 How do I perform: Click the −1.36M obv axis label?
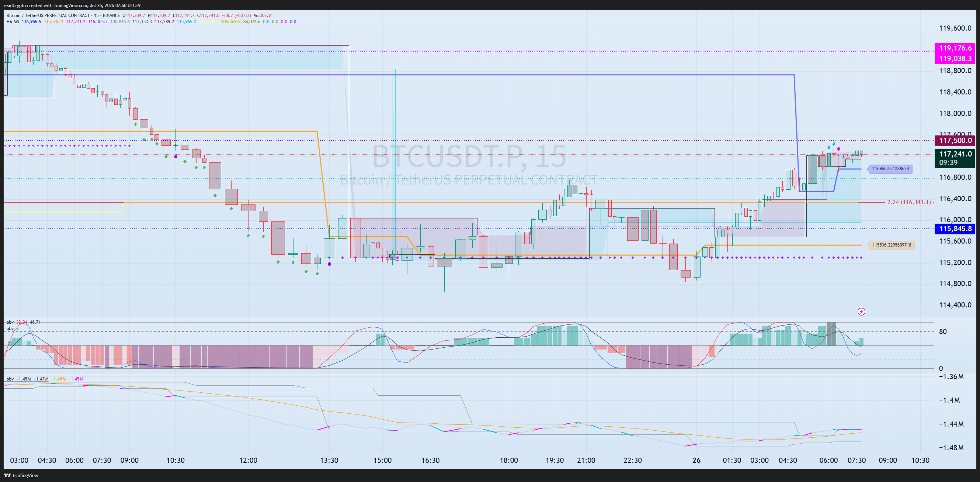[951, 377]
